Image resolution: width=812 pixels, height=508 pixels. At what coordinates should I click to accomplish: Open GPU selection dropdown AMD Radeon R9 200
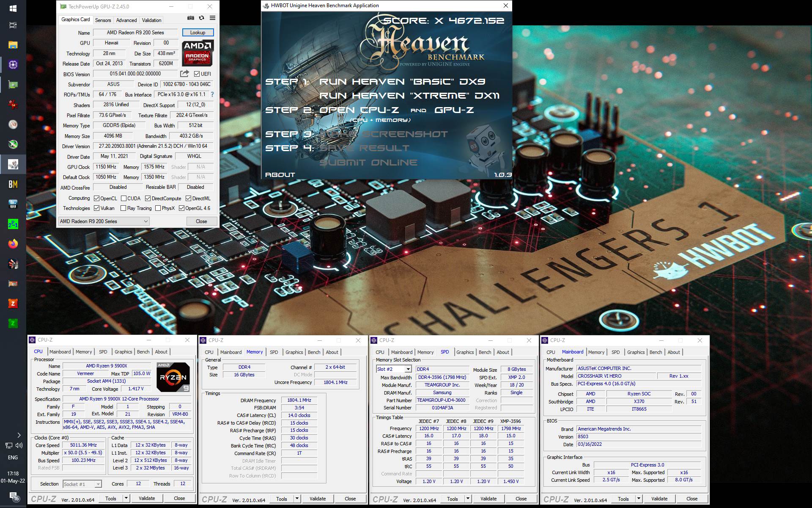coord(104,221)
